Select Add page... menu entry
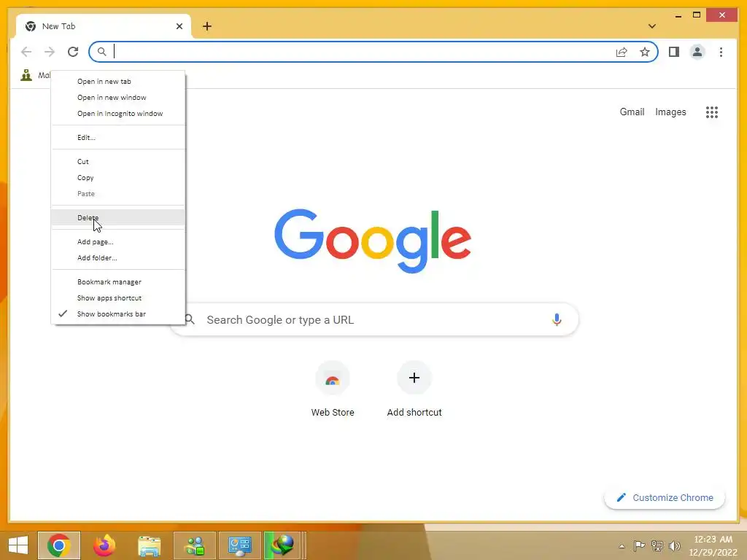Screen dimensions: 747x560 click(118, 242)
